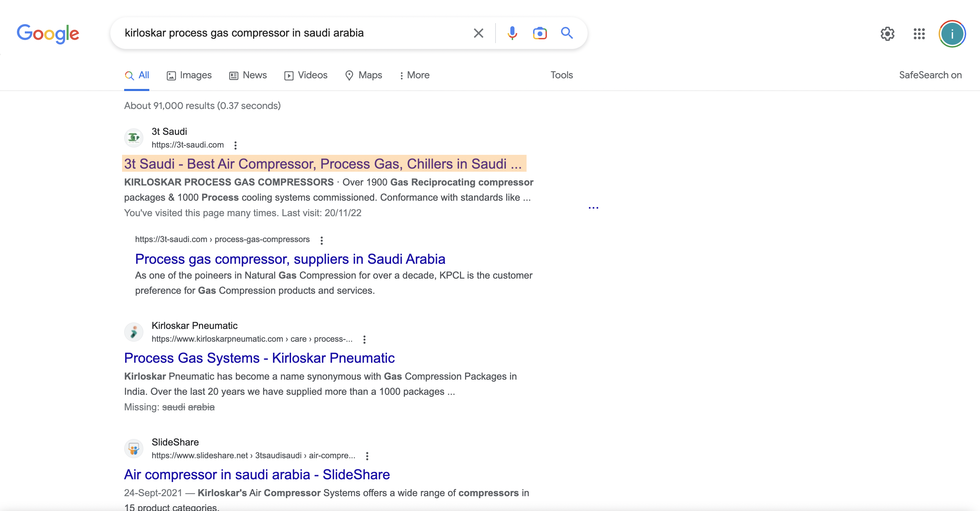Click the 'About 91,000 results' stats text
980x511 pixels.
202,106
